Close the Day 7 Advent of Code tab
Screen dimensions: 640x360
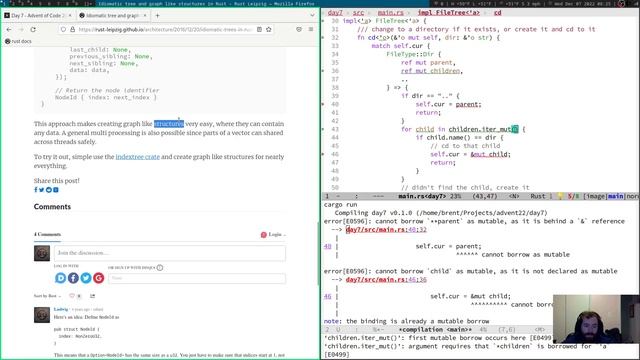tap(70, 16)
